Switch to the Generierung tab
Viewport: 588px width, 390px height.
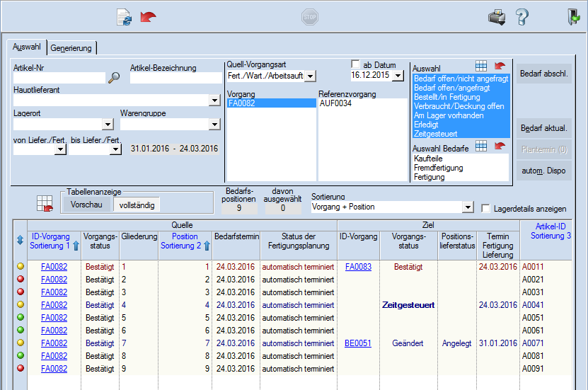[71, 48]
